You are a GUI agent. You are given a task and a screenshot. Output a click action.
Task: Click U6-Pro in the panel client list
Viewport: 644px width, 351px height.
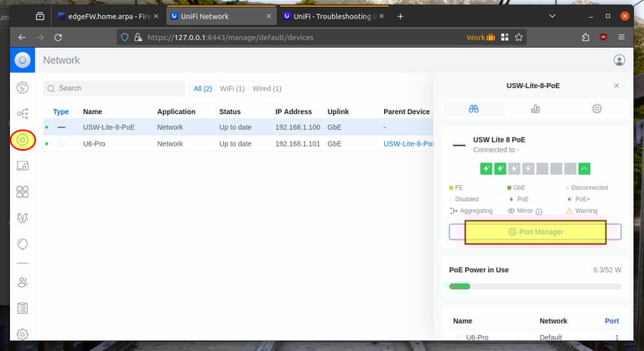(x=477, y=337)
